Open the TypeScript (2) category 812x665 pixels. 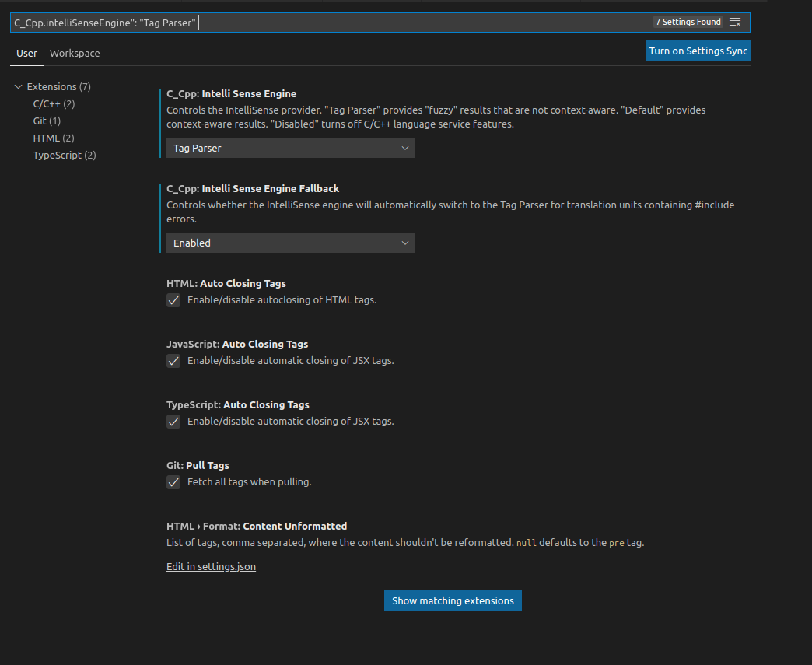[65, 155]
